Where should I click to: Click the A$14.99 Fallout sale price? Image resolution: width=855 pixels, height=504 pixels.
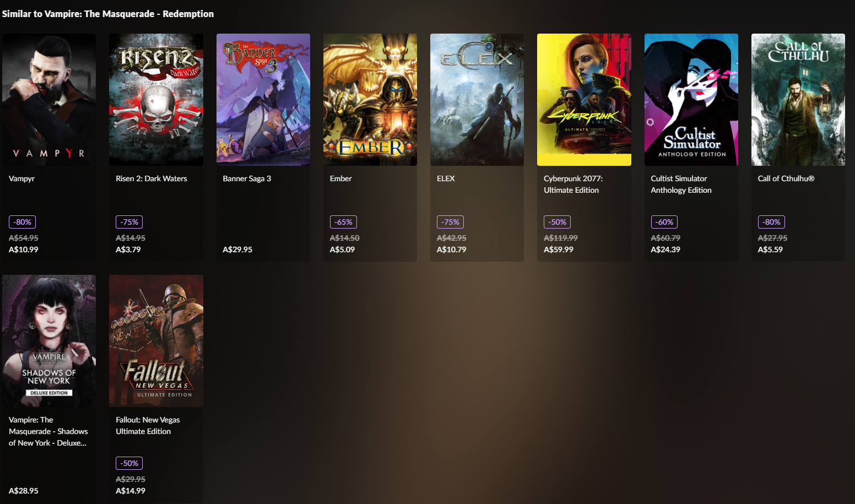(131, 491)
